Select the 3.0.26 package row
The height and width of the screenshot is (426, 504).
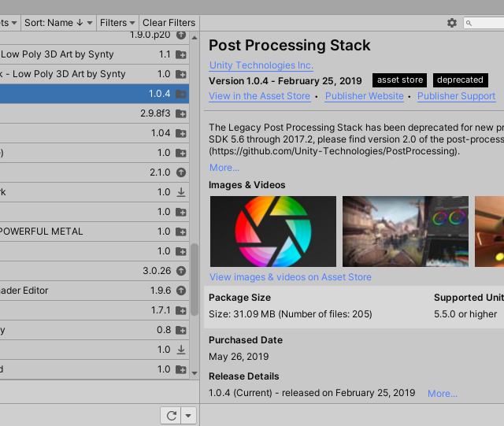(x=94, y=271)
